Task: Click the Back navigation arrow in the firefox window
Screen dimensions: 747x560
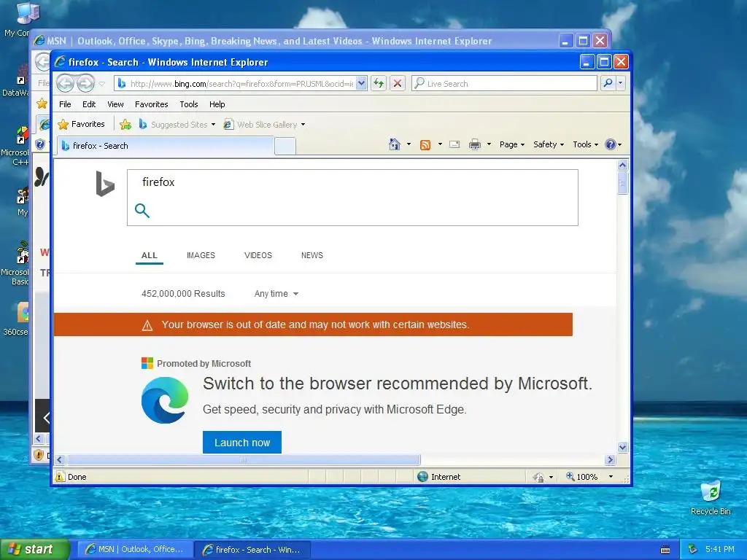Action: coord(65,83)
